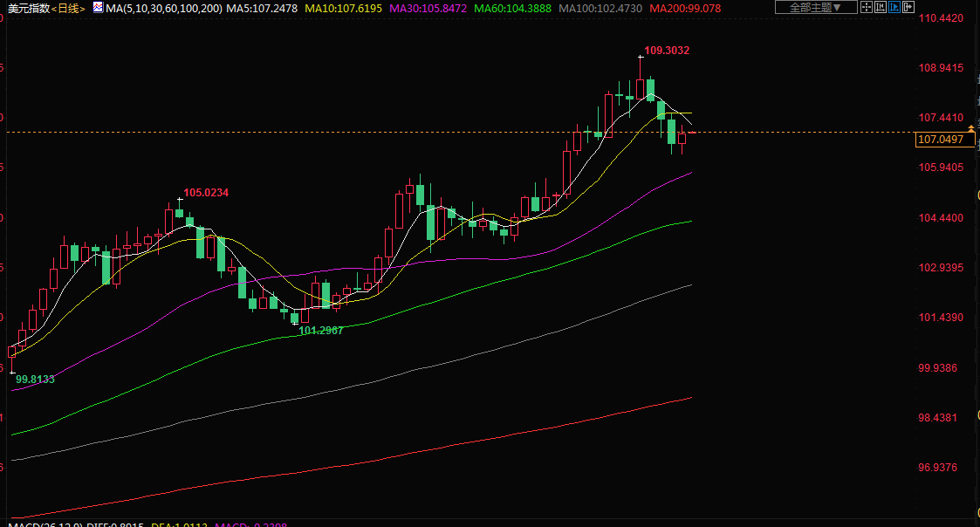Click the orange arrow above the price tag
The height and width of the screenshot is (527, 980).
971,129
